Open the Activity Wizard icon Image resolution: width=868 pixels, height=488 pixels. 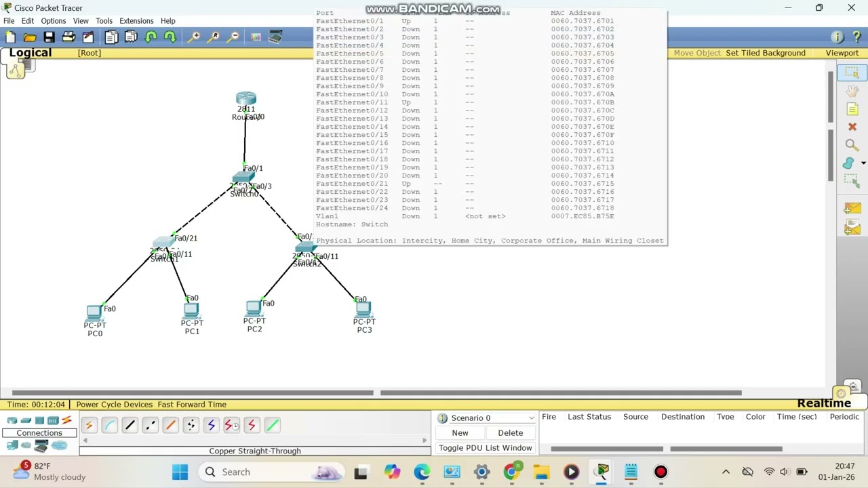[x=88, y=37]
